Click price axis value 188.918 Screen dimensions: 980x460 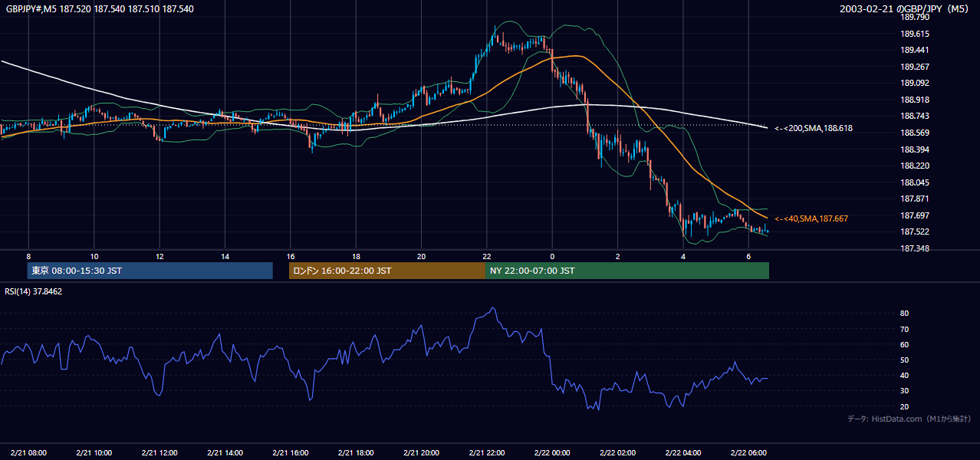click(x=915, y=100)
